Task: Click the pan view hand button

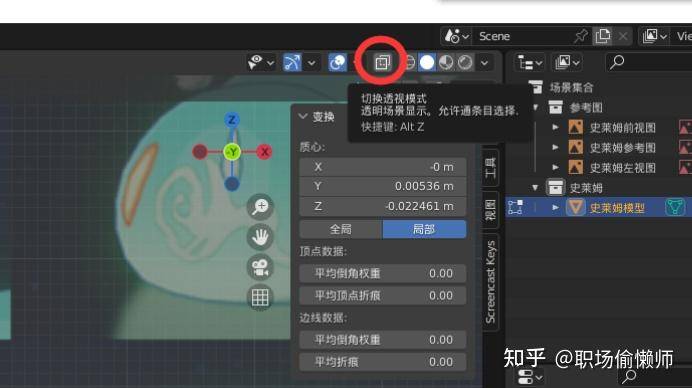Action: click(x=260, y=237)
